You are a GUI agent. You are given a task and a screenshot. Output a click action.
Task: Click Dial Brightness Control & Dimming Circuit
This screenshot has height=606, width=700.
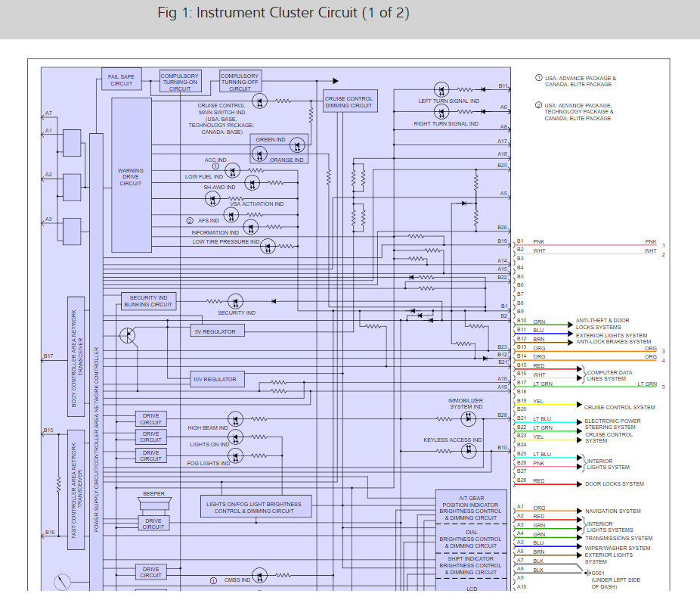coord(471,539)
